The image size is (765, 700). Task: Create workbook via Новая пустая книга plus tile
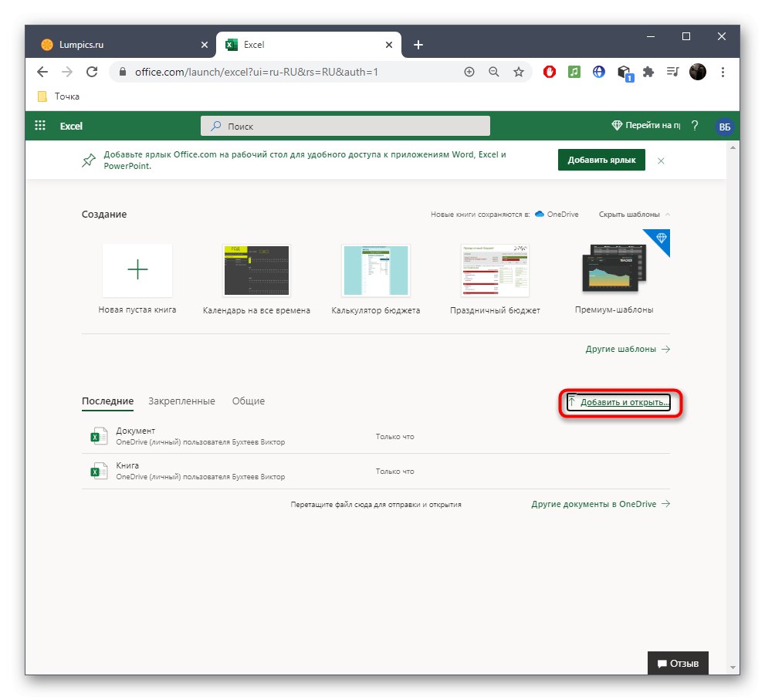click(137, 270)
